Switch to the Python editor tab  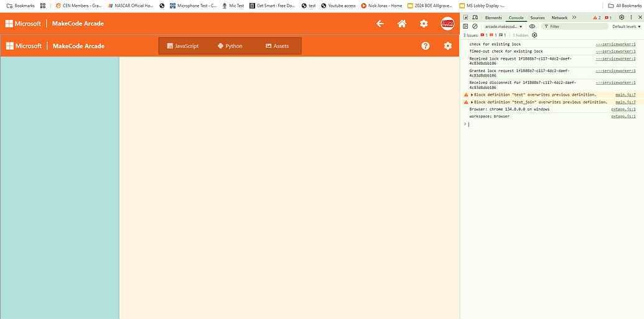[230, 46]
